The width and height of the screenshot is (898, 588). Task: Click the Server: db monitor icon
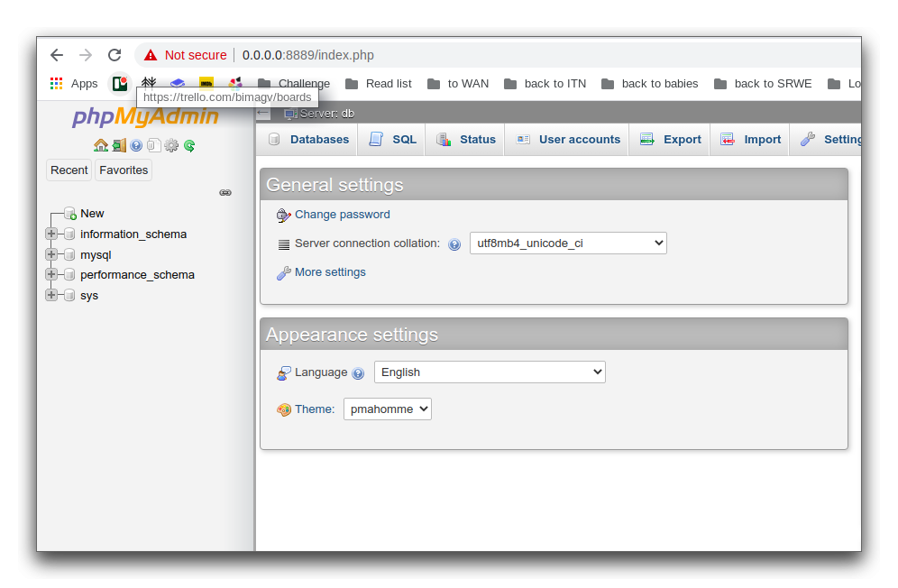pos(291,114)
